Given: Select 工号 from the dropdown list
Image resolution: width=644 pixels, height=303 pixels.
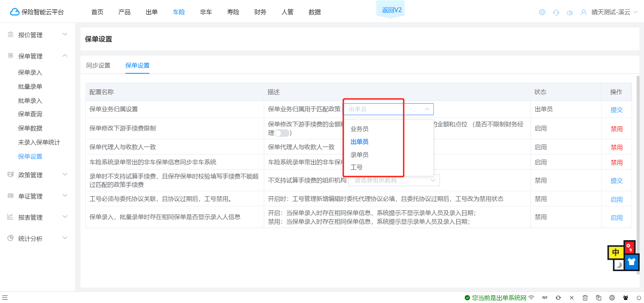Looking at the screenshot, I should 356,167.
